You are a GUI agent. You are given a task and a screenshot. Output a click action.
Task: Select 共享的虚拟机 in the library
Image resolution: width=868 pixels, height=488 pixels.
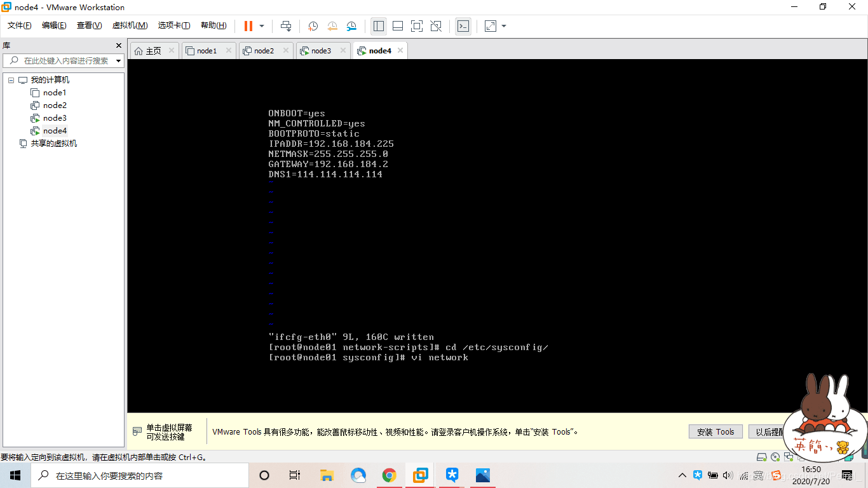pyautogui.click(x=54, y=144)
